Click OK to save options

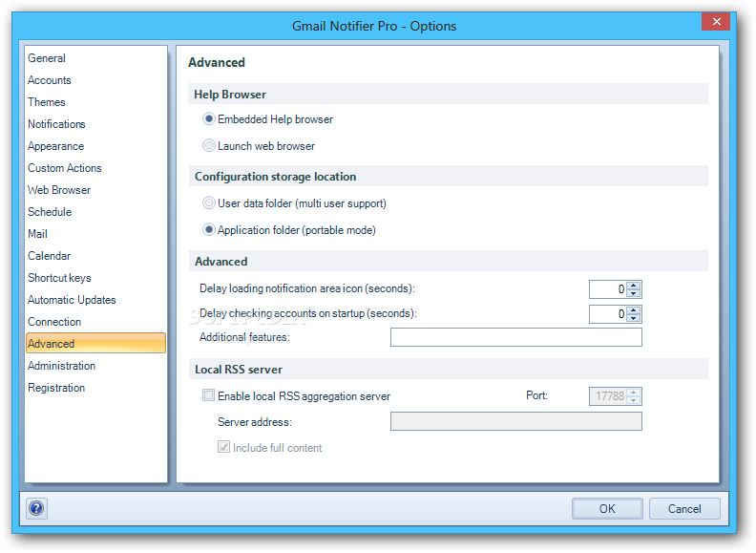[607, 509]
